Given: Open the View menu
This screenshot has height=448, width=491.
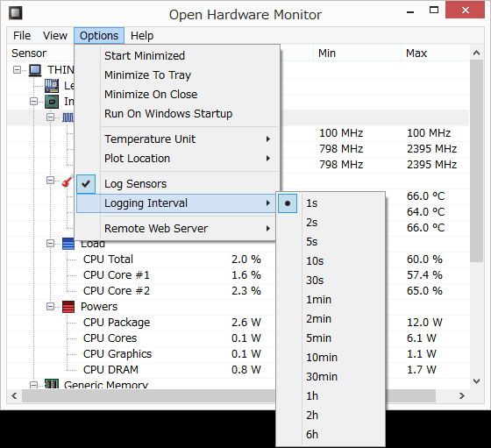Looking at the screenshot, I should point(55,36).
